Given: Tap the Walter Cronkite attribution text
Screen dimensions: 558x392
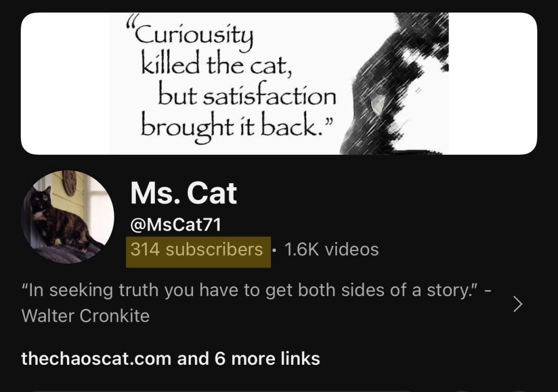Looking at the screenshot, I should [x=86, y=316].
